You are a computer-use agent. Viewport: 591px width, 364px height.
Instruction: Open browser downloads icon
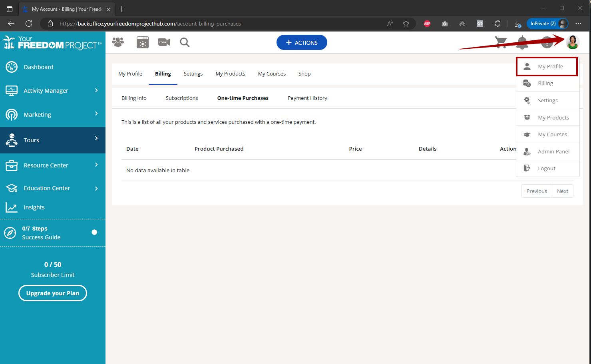coord(517,24)
